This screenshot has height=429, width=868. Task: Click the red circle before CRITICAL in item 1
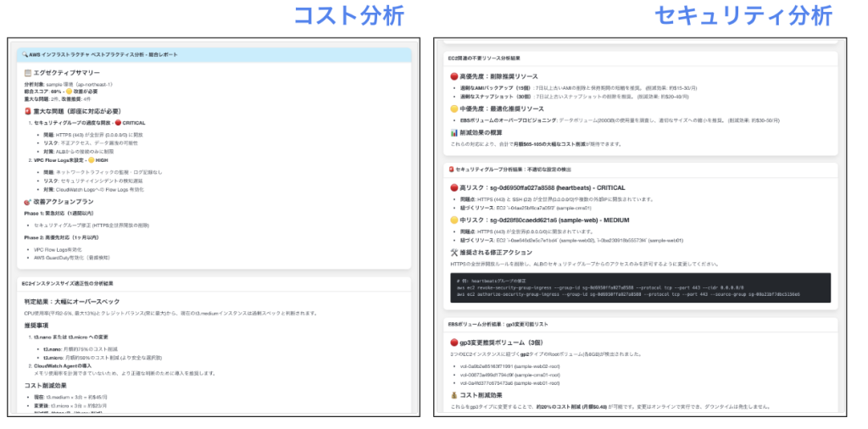118,123
